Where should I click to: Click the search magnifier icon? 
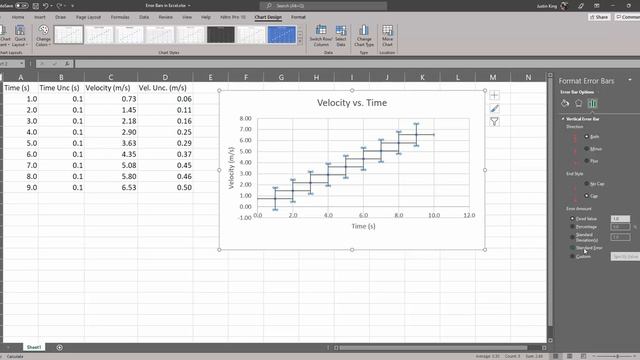tap(269, 6)
